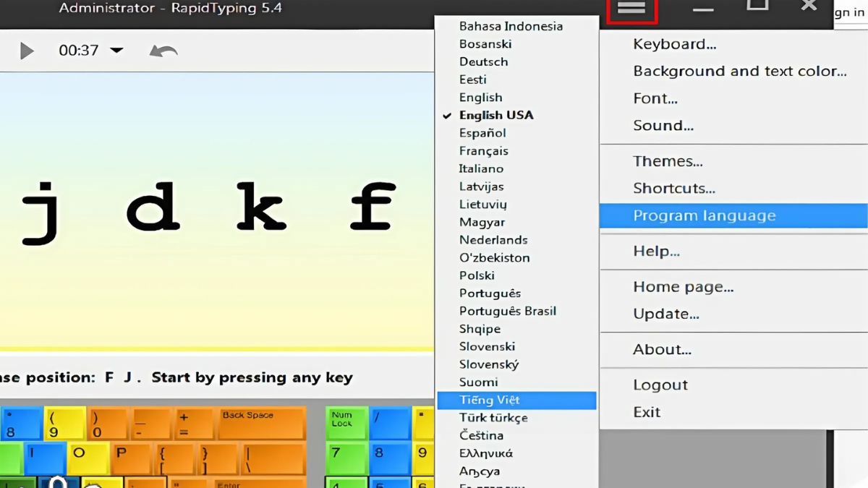
Task: Select Deutsch language
Action: pos(483,61)
